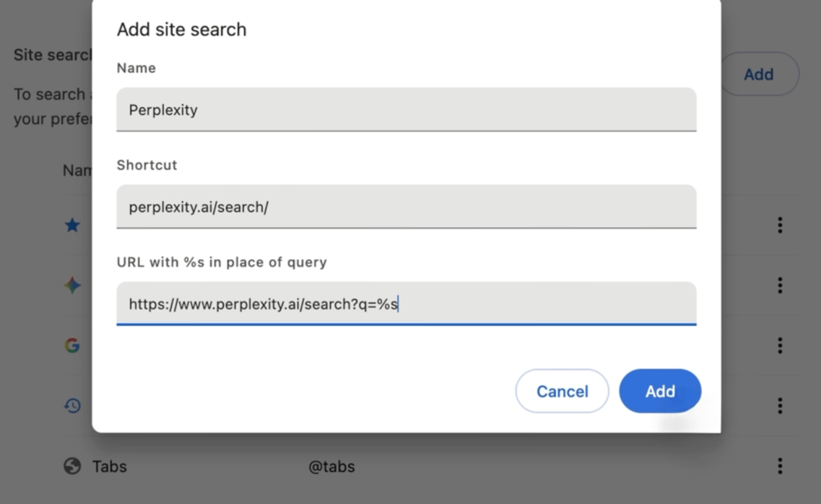
Task: Click the Tabs row label
Action: coord(109,466)
